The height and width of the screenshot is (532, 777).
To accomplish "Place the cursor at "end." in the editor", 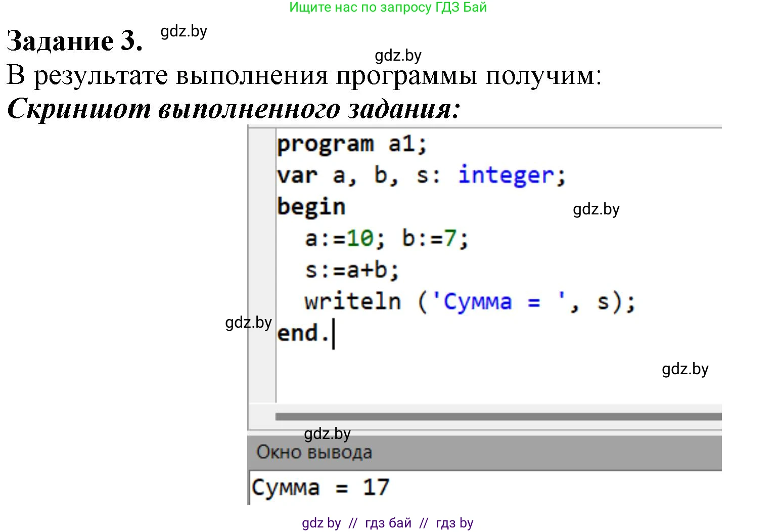I will point(302,333).
